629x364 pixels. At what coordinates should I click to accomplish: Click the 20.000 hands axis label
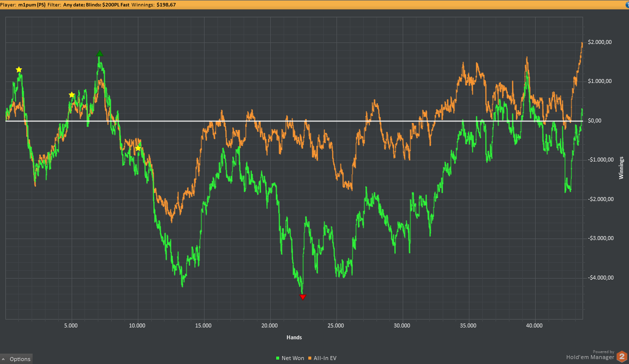(x=270, y=325)
